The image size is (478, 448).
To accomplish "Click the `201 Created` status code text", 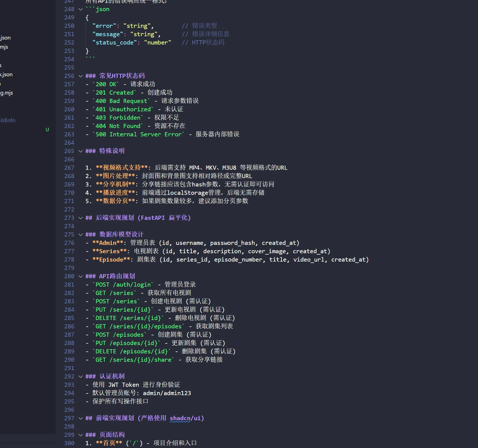I will 114,93.
